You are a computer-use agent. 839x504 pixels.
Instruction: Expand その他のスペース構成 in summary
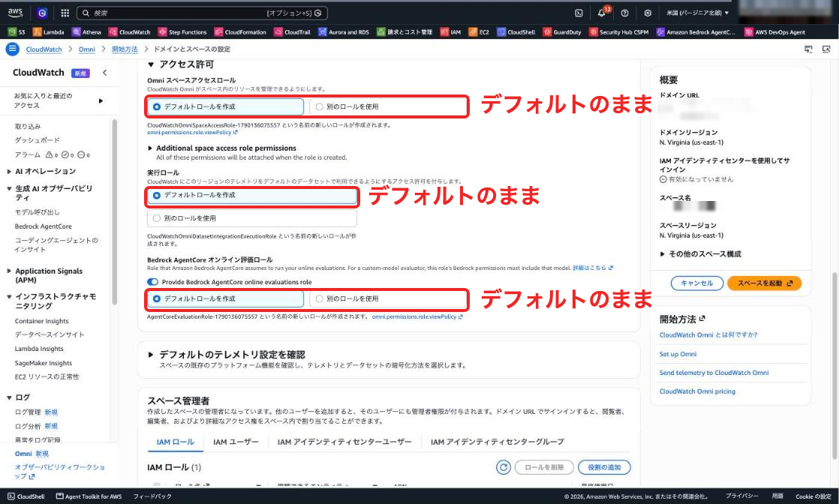[x=663, y=254]
